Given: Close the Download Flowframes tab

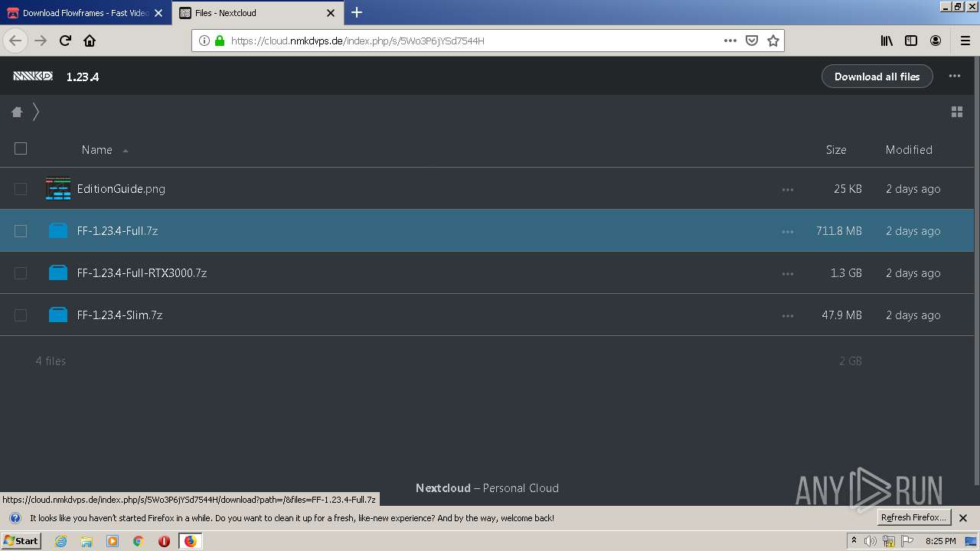Looking at the screenshot, I should 158,13.
